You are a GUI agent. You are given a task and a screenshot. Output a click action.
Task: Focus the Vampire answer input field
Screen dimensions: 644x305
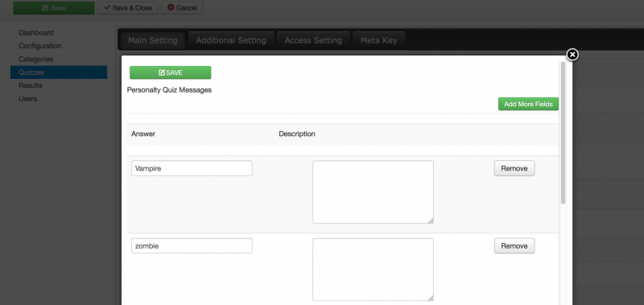click(x=192, y=168)
